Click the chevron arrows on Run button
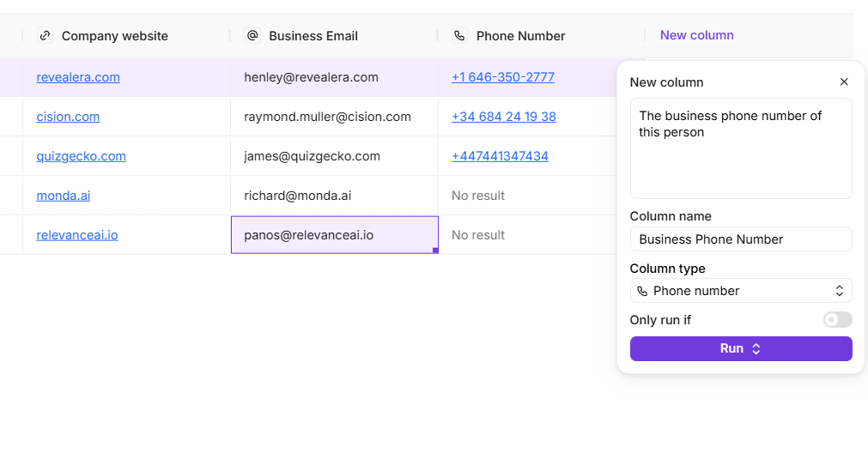The height and width of the screenshot is (465, 868). pyautogui.click(x=756, y=349)
